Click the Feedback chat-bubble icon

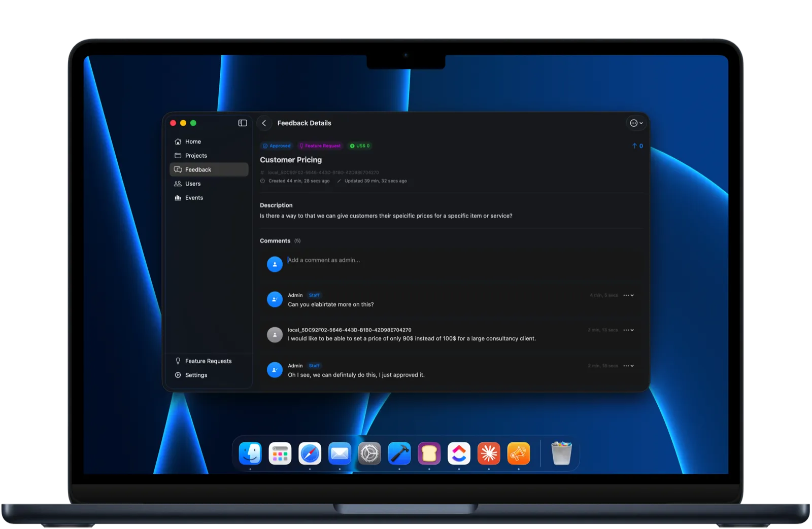(178, 169)
